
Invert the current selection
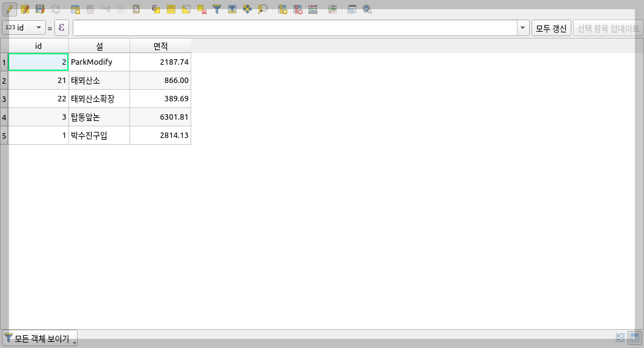coord(186,9)
